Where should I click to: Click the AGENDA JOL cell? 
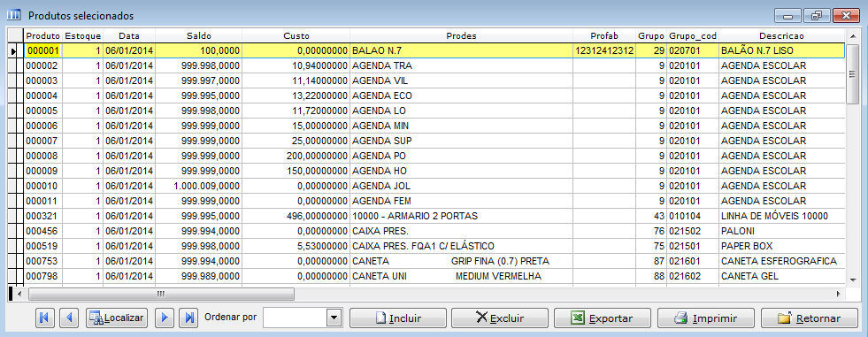click(x=461, y=186)
